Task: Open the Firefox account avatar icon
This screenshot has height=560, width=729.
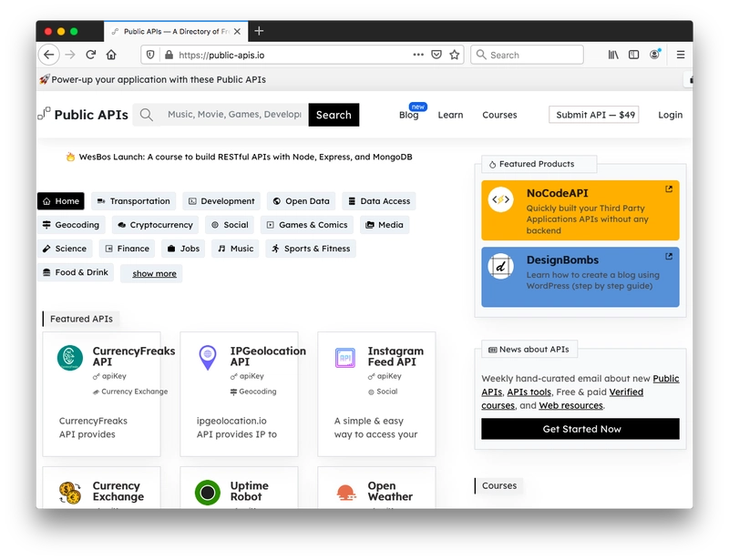Action: 654,55
